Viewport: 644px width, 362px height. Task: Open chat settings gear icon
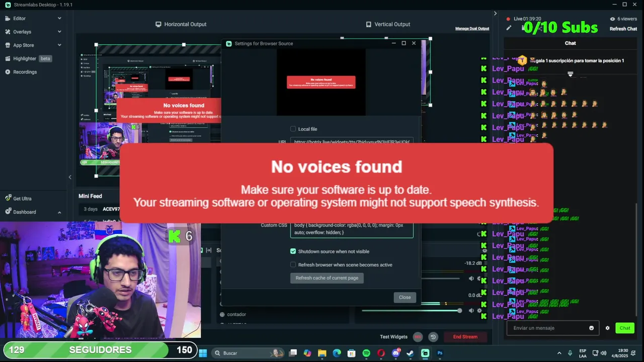pyautogui.click(x=607, y=328)
